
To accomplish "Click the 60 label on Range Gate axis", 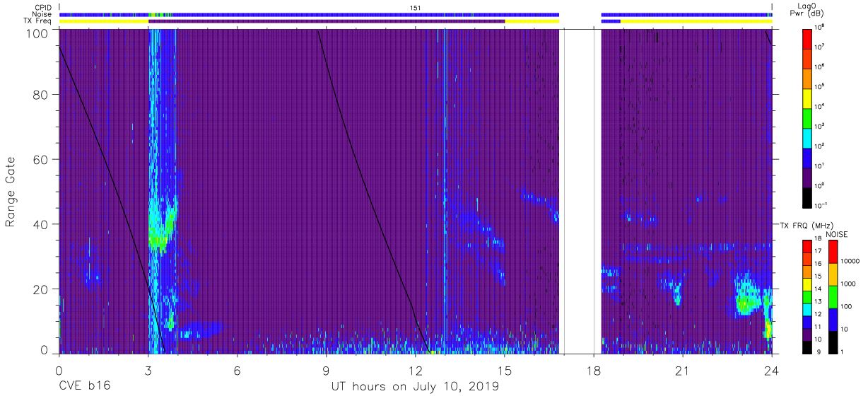I will (x=42, y=159).
